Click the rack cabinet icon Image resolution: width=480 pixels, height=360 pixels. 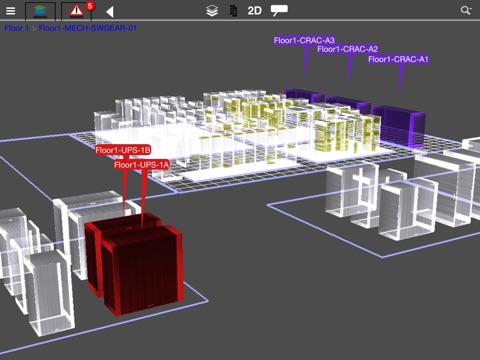234,11
